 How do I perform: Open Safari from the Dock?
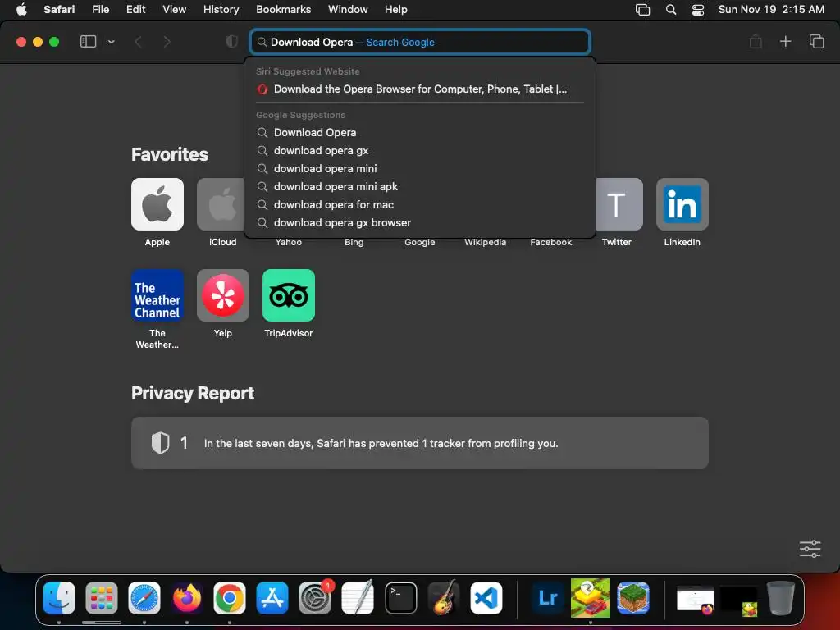(x=144, y=598)
